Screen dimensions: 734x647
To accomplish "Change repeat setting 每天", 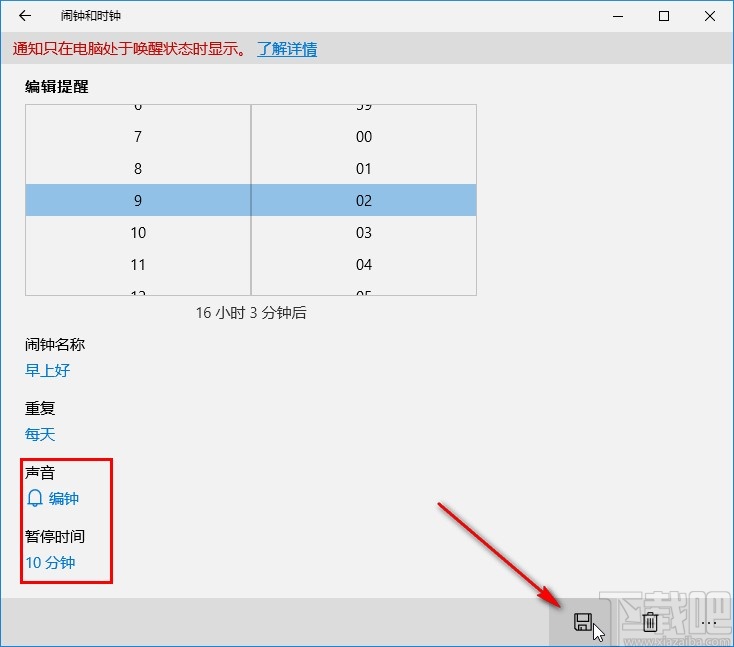I will click(x=40, y=434).
